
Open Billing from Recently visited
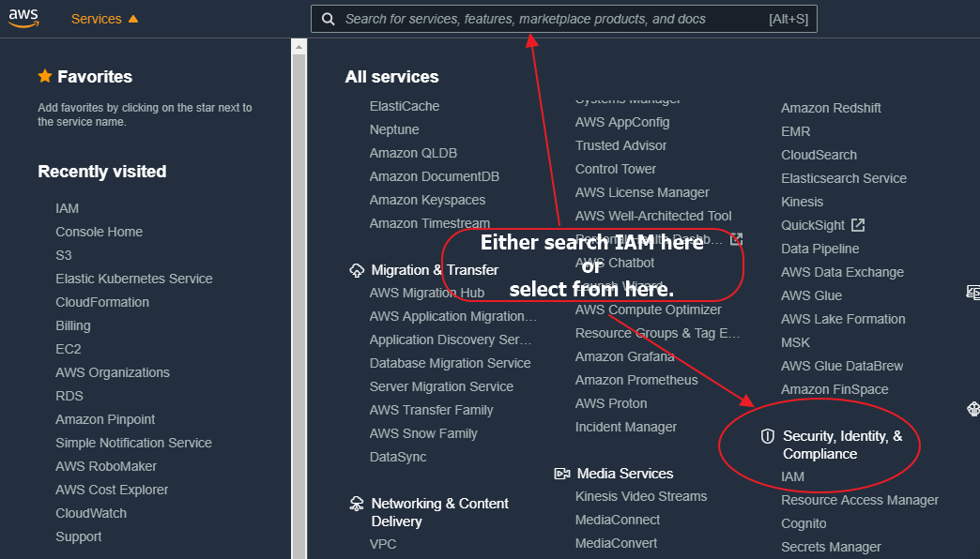73,326
